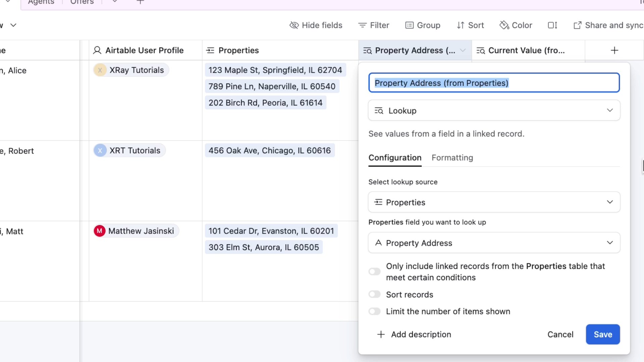Click the Hide fields eye icon

(x=294, y=25)
